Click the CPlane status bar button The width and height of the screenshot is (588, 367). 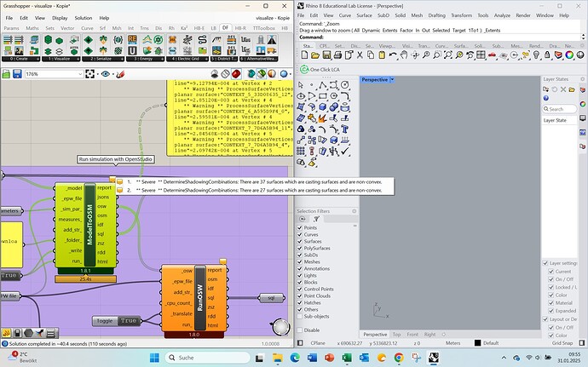point(318,343)
